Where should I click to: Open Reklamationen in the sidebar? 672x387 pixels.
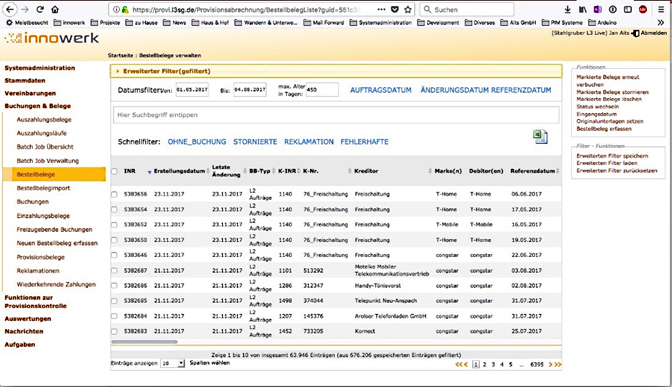[x=38, y=271]
